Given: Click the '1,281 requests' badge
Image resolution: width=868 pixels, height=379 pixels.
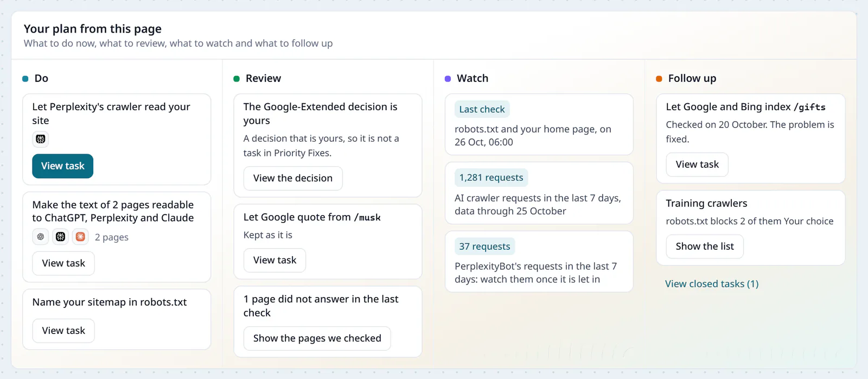Looking at the screenshot, I should click(491, 178).
